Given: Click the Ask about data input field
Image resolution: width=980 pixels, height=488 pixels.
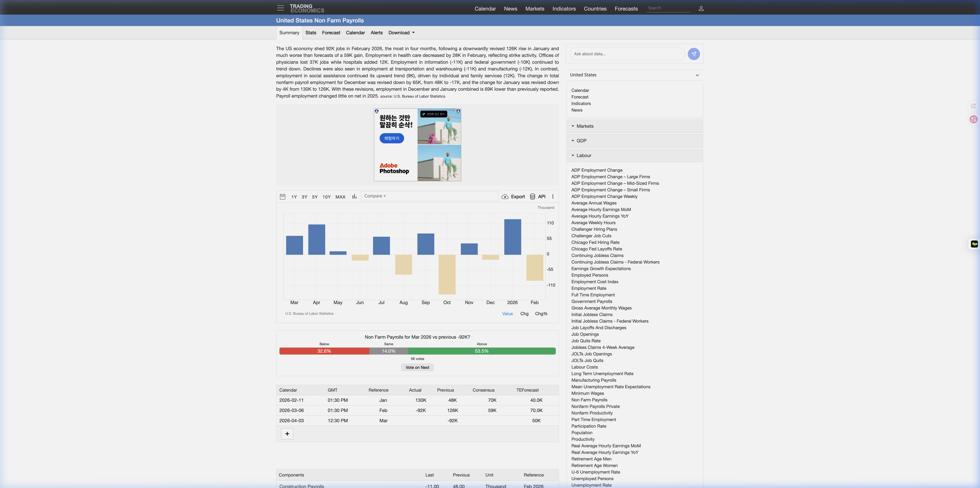Looking at the screenshot, I should pos(627,54).
